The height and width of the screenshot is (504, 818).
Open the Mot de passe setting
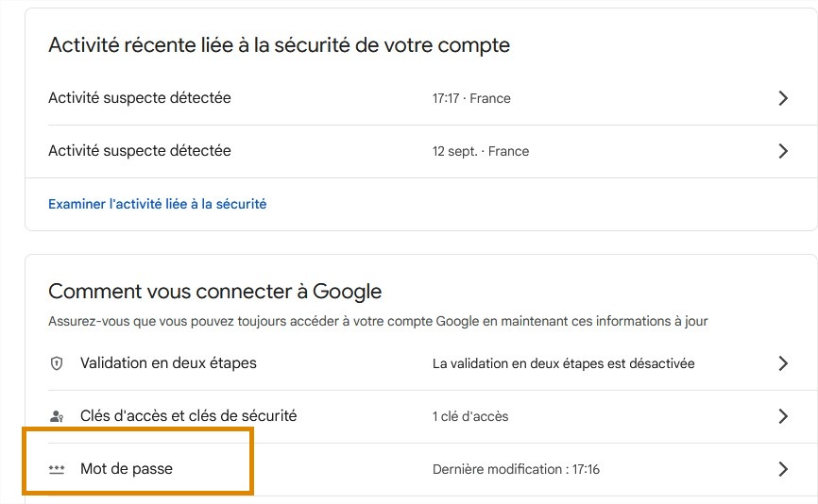(127, 469)
